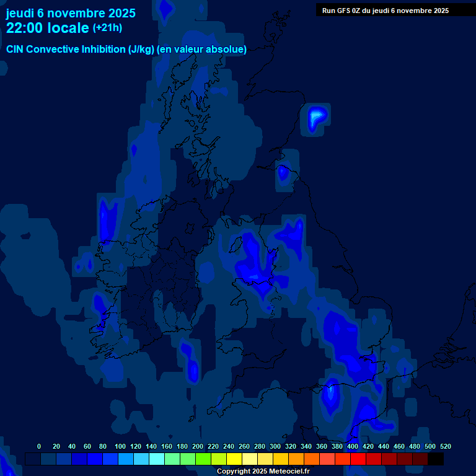This screenshot has width=476, height=476.
Task: Click the '22:00 locale' time label
Action: click(48, 29)
